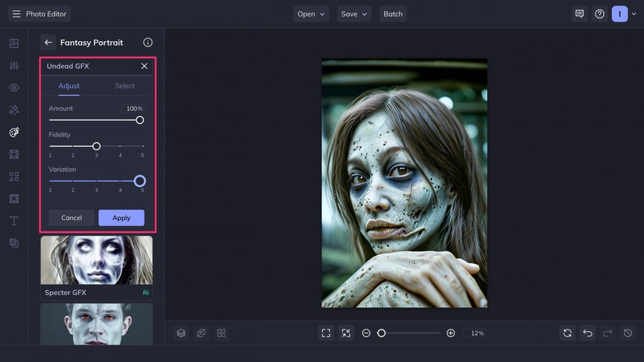This screenshot has height=362, width=644.
Task: Open the Textures sidebar icon
Action: (14, 199)
